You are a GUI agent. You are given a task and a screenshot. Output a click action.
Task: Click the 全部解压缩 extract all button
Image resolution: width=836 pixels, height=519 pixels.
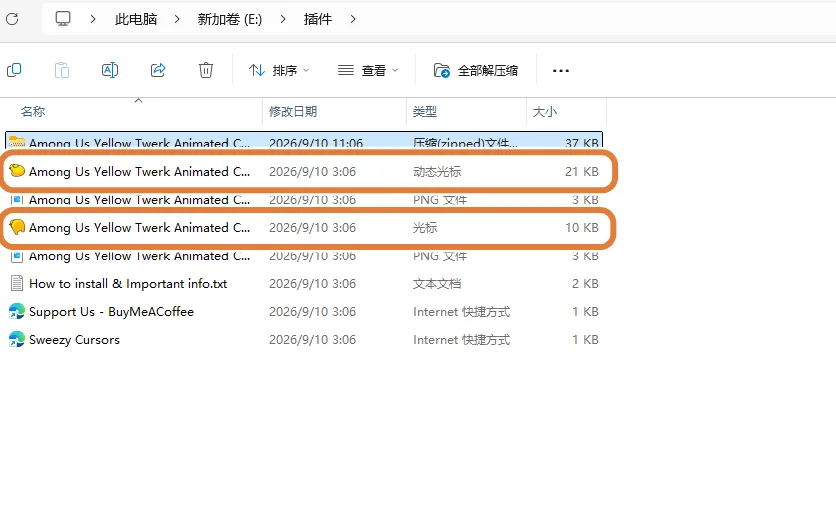pos(476,70)
